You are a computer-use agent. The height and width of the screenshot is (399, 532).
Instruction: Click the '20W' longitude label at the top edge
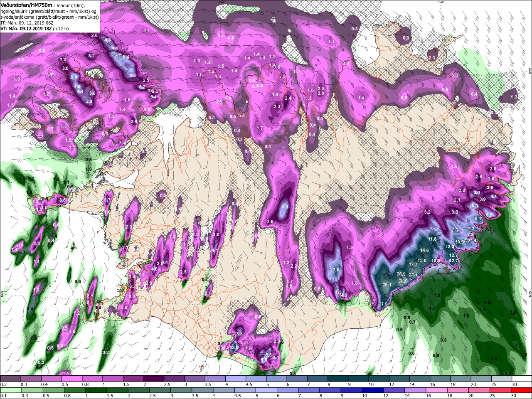click(x=221, y=2)
